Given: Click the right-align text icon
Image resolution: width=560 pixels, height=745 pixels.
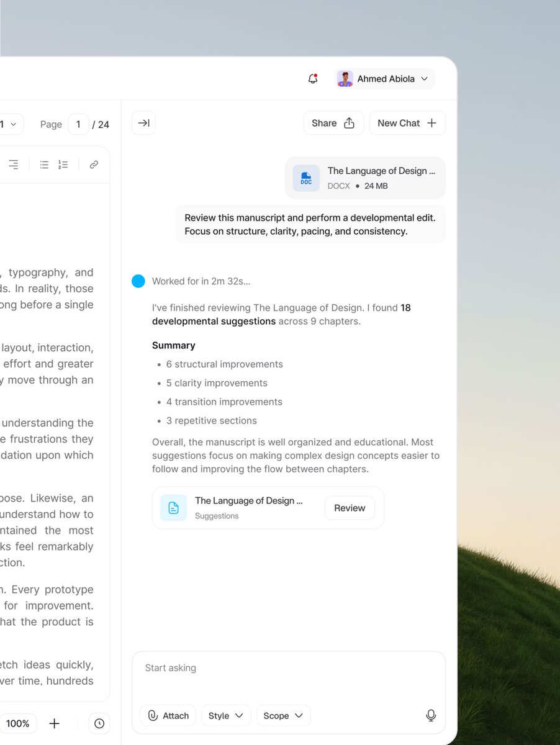Looking at the screenshot, I should [x=13, y=165].
